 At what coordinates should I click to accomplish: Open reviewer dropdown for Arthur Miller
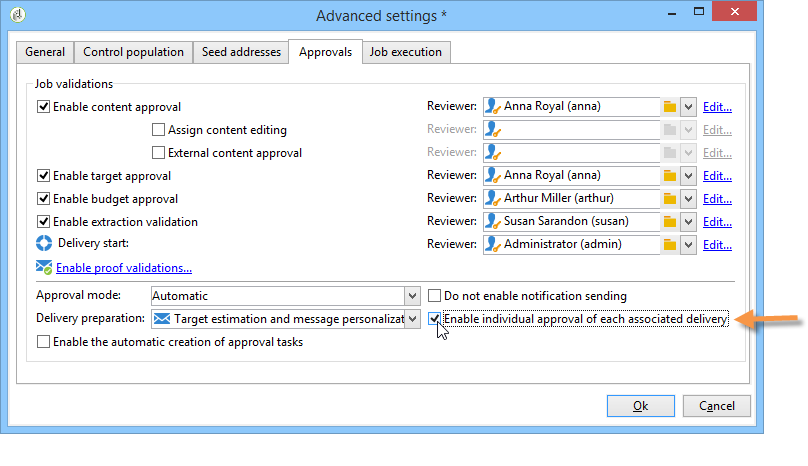pyautogui.click(x=688, y=199)
